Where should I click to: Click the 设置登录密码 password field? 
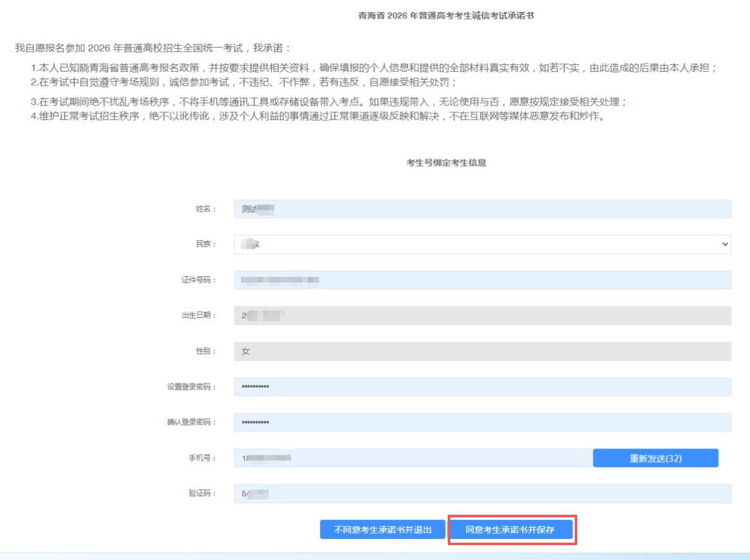[482, 387]
